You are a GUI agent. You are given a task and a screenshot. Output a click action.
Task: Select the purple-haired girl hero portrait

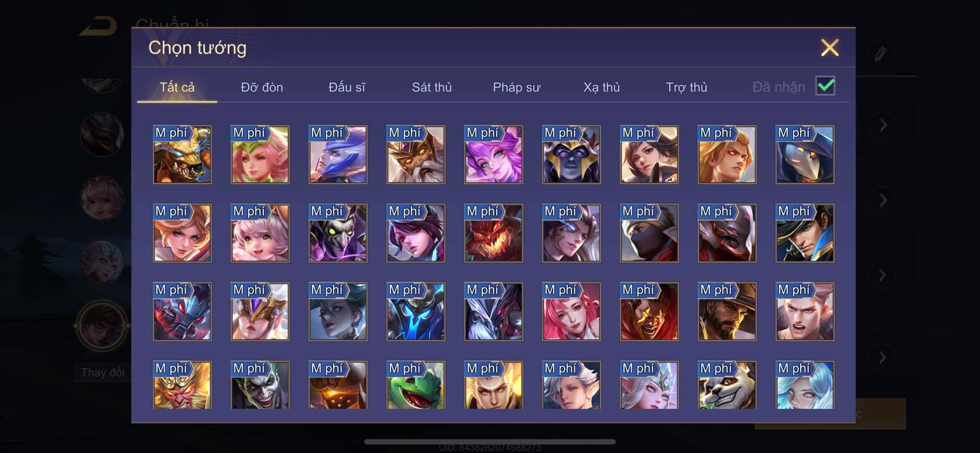[493, 155]
